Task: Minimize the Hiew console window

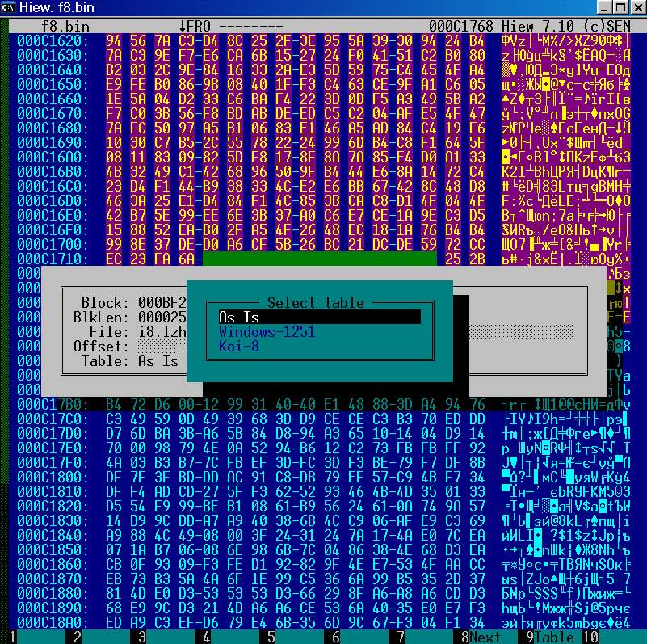Action: click(x=602, y=9)
